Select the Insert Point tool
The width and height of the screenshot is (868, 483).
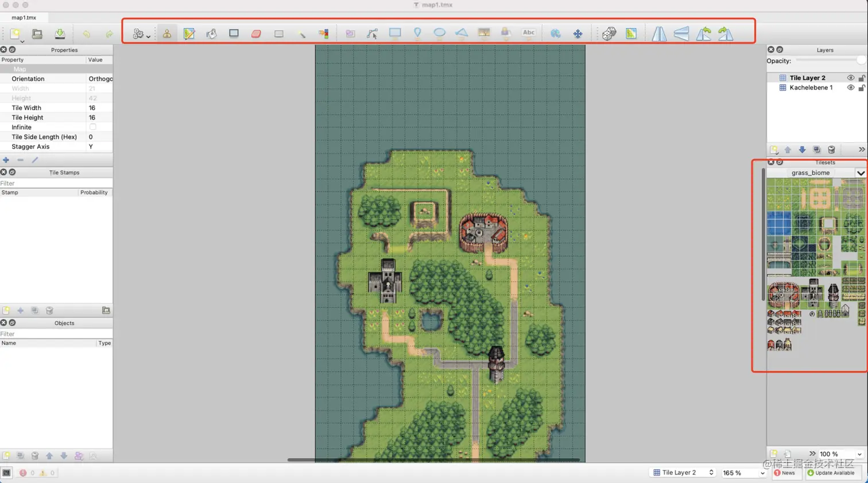pos(417,34)
